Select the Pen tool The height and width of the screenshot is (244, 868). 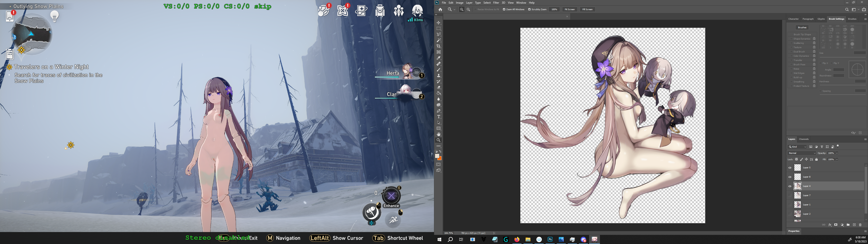(438, 111)
